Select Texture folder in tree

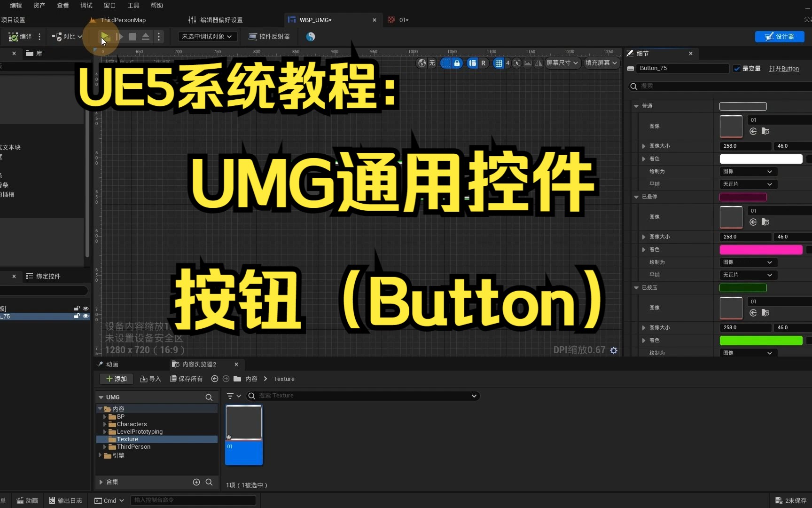(x=157, y=439)
